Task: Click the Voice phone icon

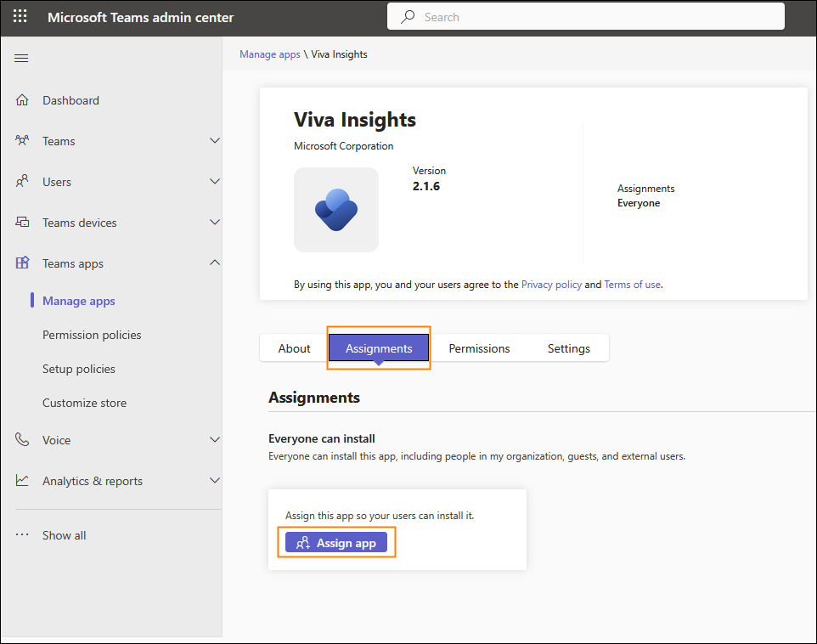Action: coord(22,439)
